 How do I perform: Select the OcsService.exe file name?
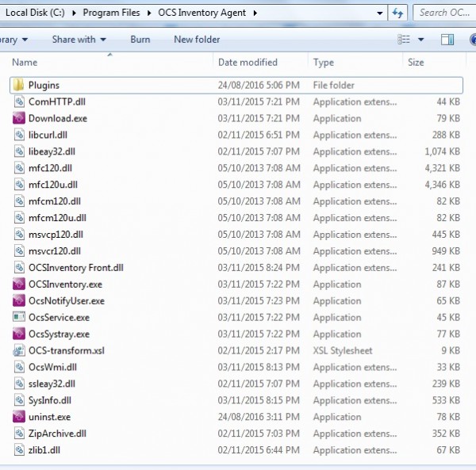point(59,318)
